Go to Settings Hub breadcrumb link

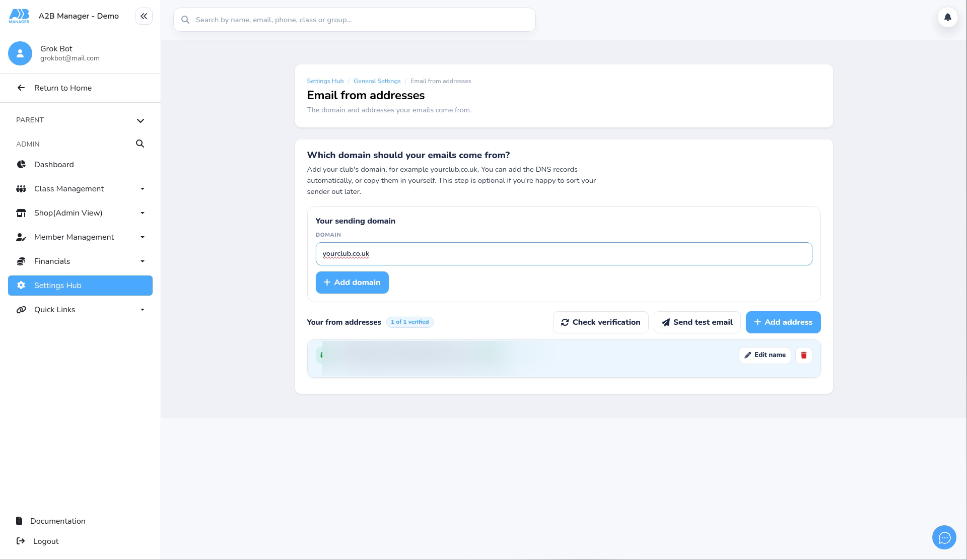(325, 81)
